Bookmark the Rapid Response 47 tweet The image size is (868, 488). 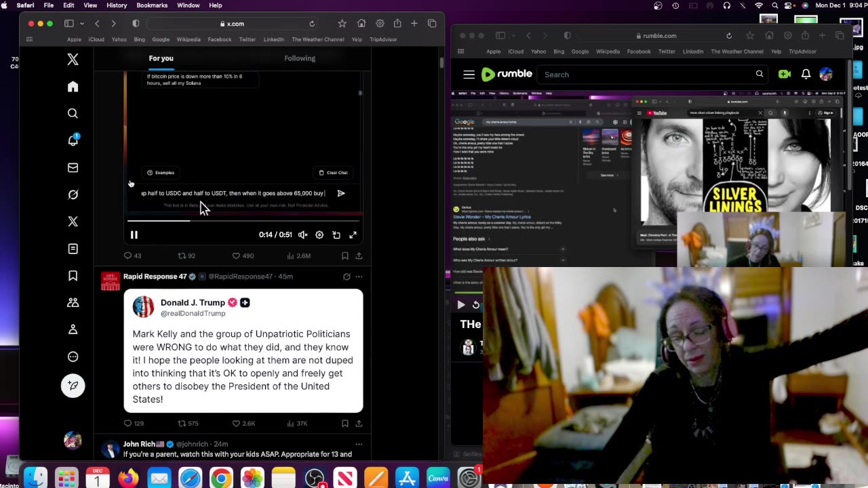(345, 424)
